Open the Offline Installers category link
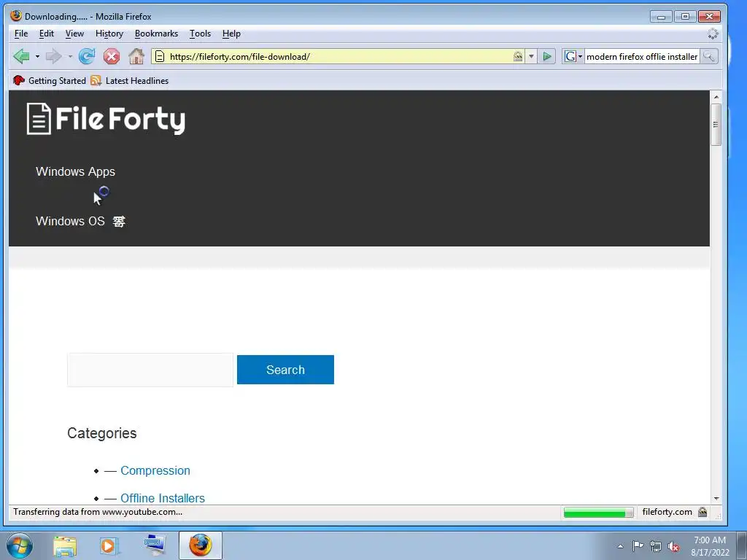The height and width of the screenshot is (560, 747). pyautogui.click(x=163, y=498)
